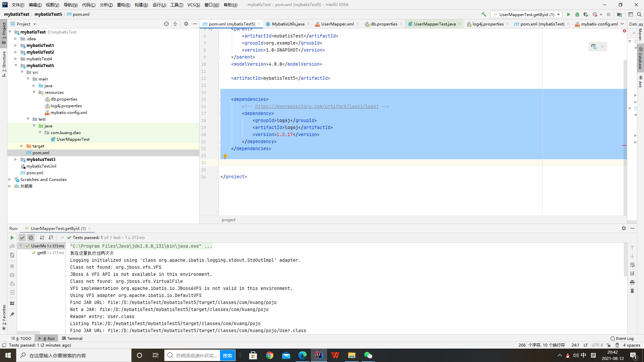Click the locate file crosshair in the Project panel

[166, 24]
